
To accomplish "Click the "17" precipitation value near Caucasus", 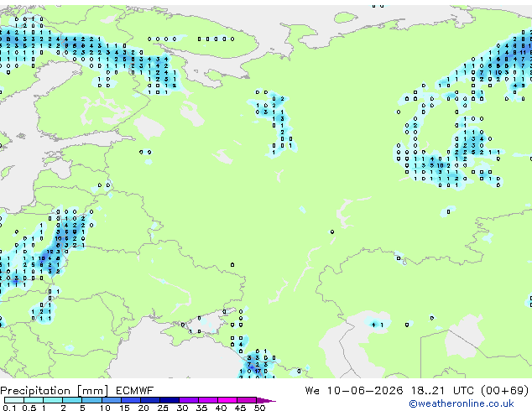I will click(x=258, y=371).
